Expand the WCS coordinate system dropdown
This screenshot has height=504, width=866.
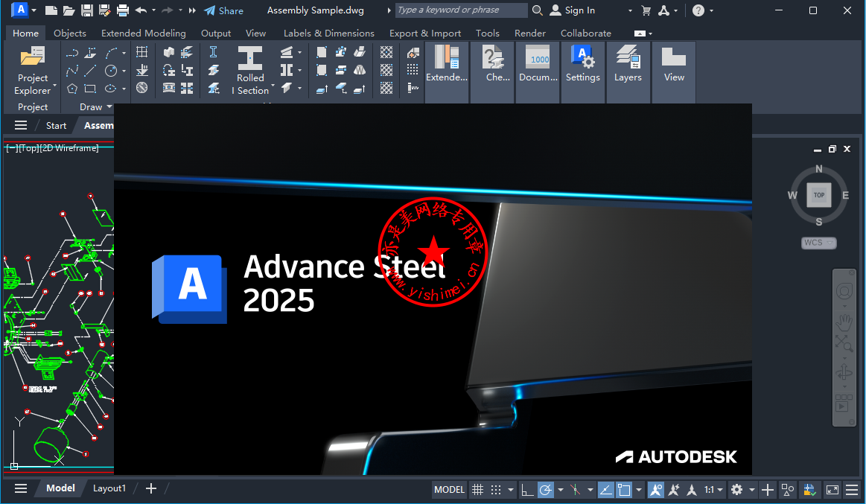(x=830, y=243)
